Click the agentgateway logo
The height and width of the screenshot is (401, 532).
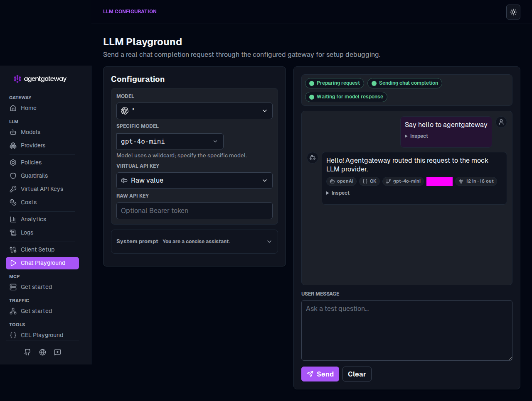point(40,79)
